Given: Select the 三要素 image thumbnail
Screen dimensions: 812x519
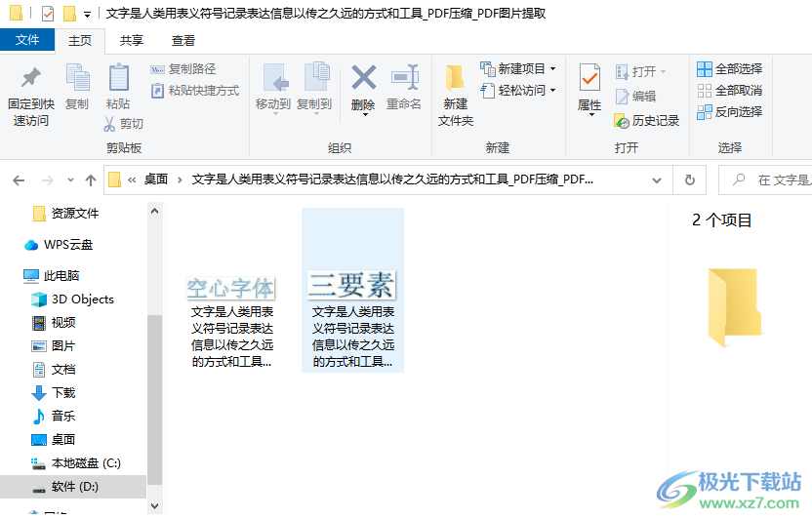Looking at the screenshot, I should point(351,285).
